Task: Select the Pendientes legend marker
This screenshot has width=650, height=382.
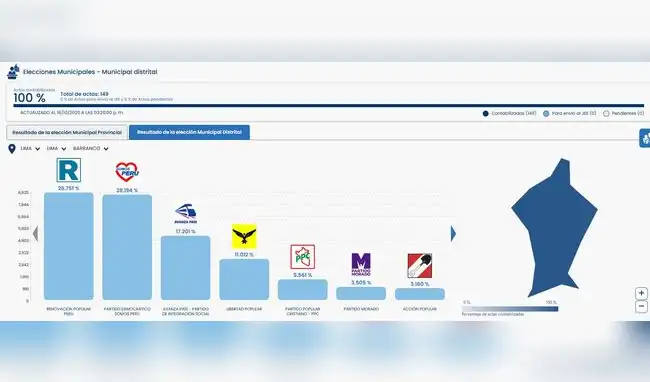Action: point(606,114)
